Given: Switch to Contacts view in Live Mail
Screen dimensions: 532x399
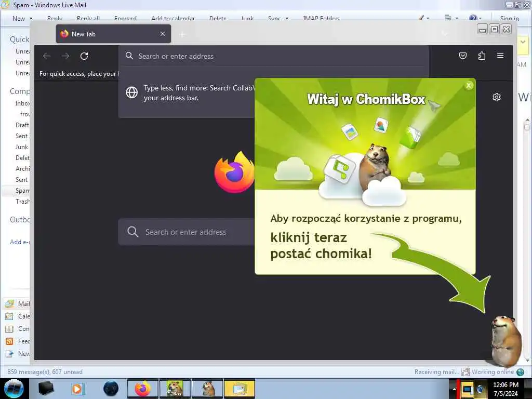Looking at the screenshot, I should point(18,329).
